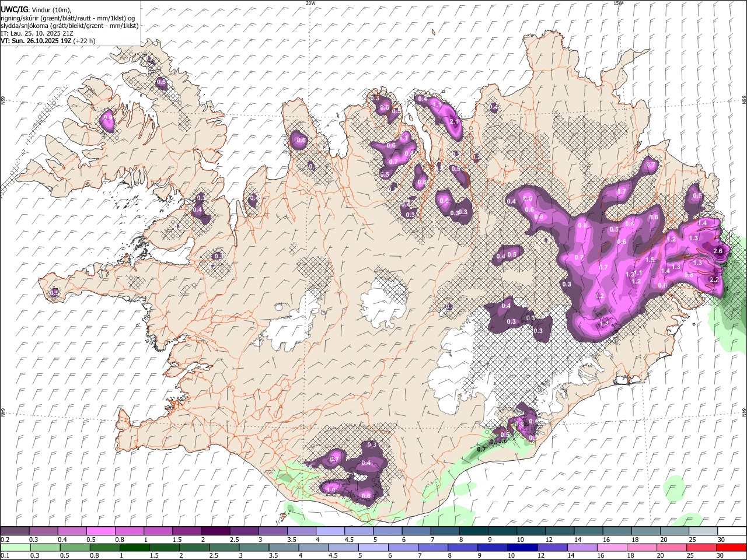Pick the light purple swatch between 14 and 16
Image resolution: width=747 pixels, height=560 pixels.
[581, 547]
